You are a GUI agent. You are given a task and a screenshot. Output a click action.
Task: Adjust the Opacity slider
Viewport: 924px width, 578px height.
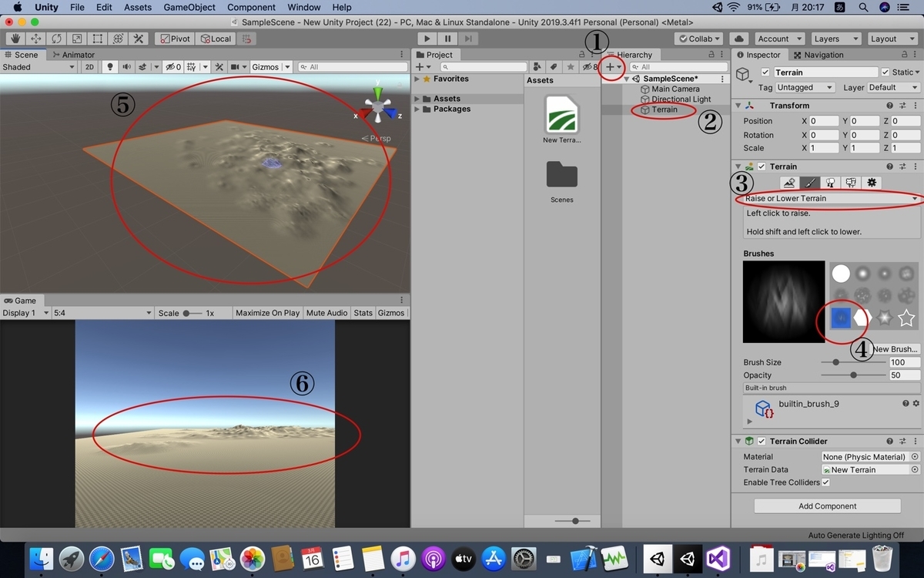point(853,375)
